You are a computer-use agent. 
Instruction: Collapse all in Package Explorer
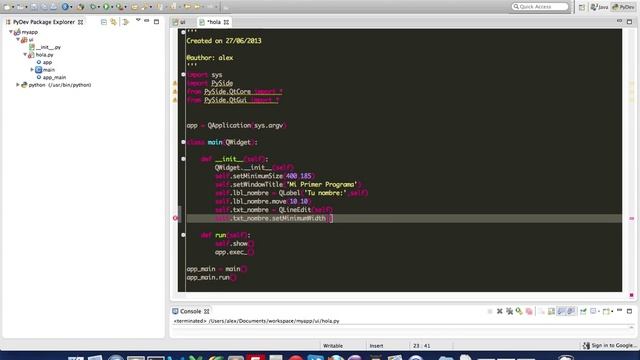point(104,22)
